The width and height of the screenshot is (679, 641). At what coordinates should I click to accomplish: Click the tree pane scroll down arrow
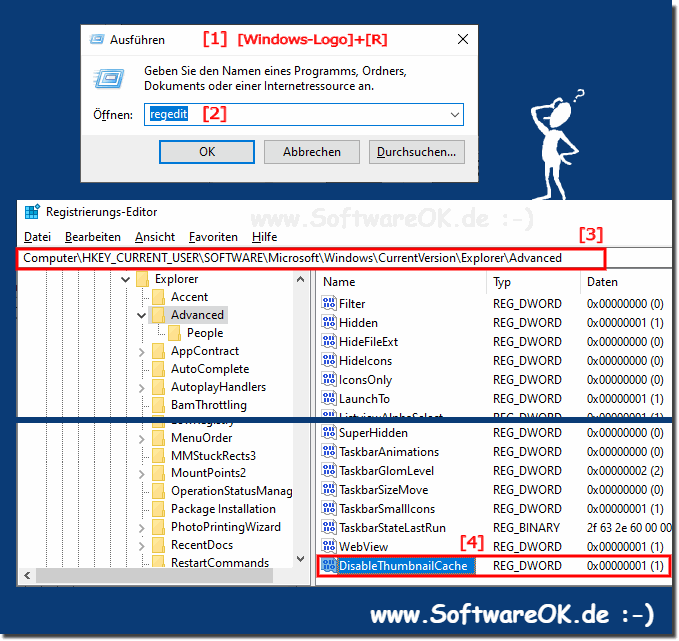301,559
